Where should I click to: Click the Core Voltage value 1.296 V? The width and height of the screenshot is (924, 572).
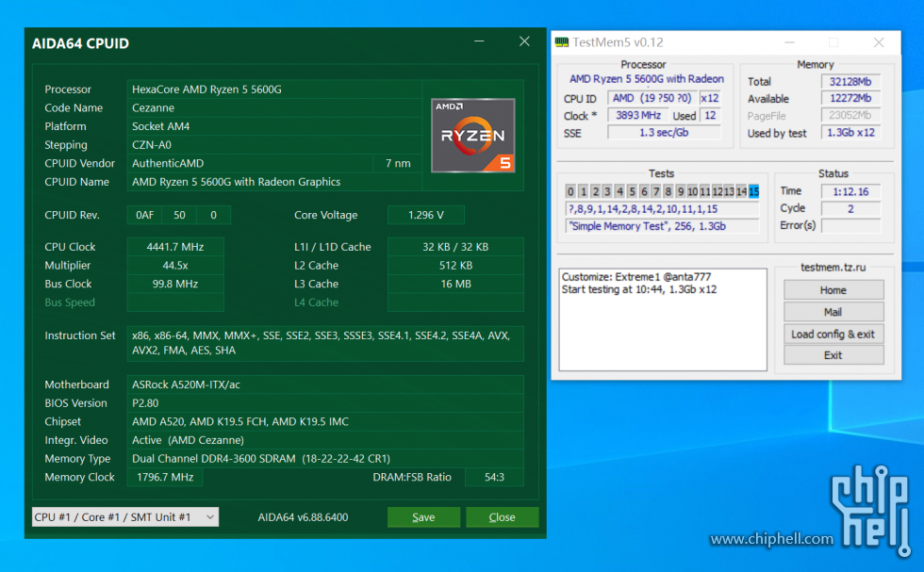pos(425,215)
